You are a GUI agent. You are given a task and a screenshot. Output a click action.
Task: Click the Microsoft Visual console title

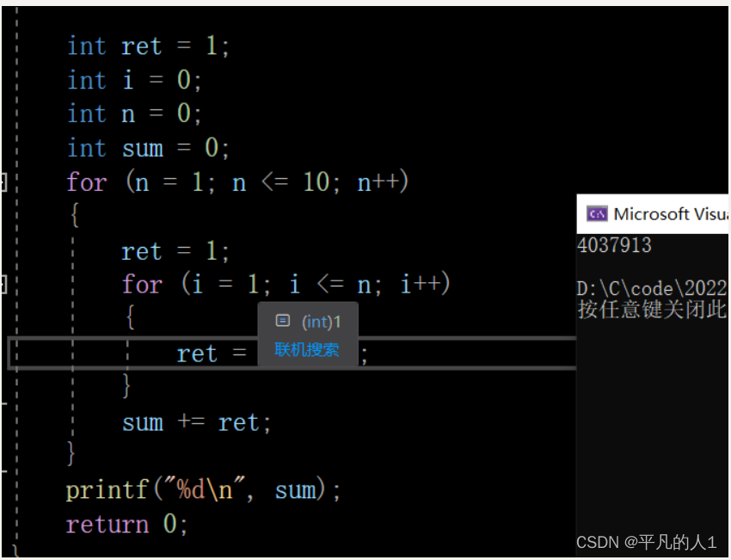[x=671, y=214]
